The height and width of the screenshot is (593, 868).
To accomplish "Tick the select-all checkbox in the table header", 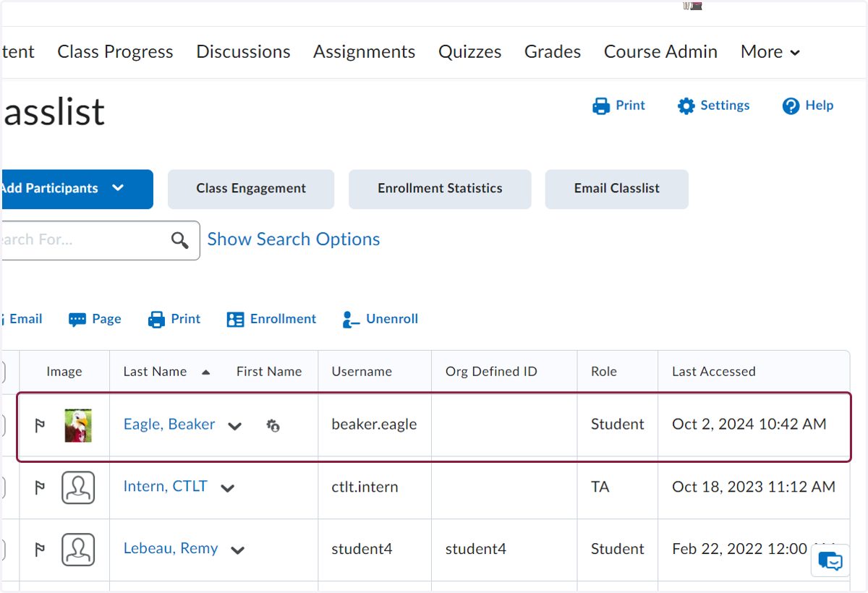I will click(x=2, y=372).
